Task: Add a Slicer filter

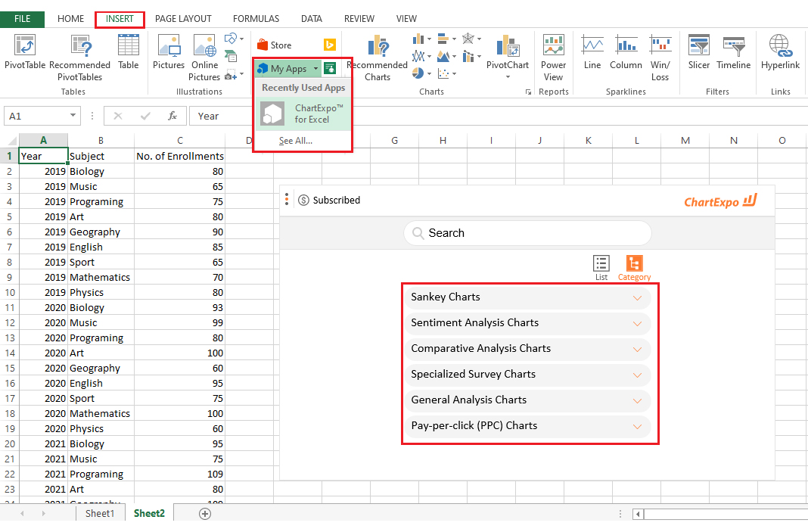Action: pyautogui.click(x=699, y=52)
